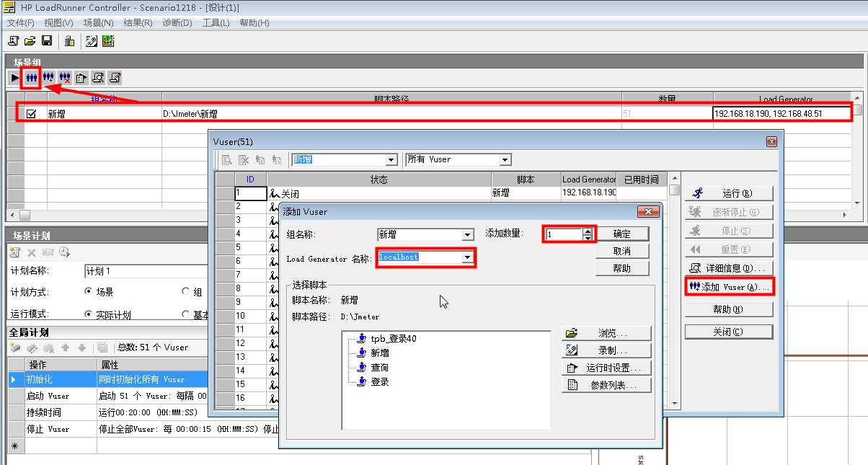Click the 参数列表... button
This screenshot has height=465, width=868.
[x=606, y=385]
